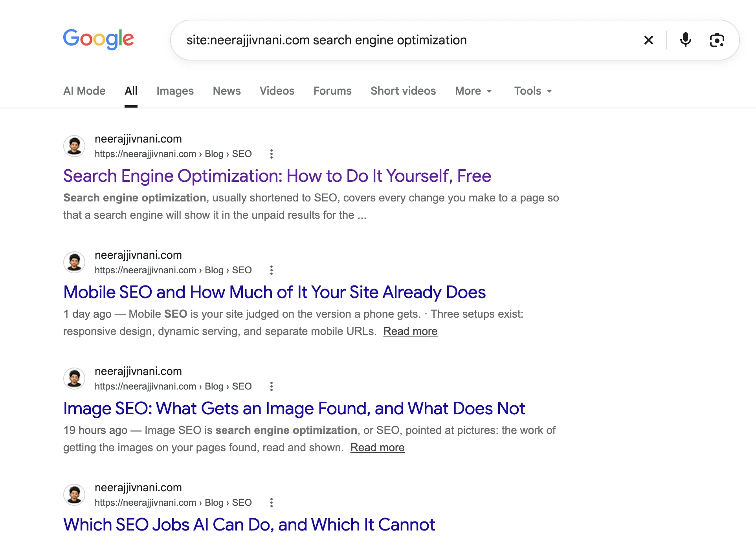Open 'Search Engine Optimization: How to Do It Yourself, Free'
The width and height of the screenshot is (756, 536).
[x=277, y=176]
